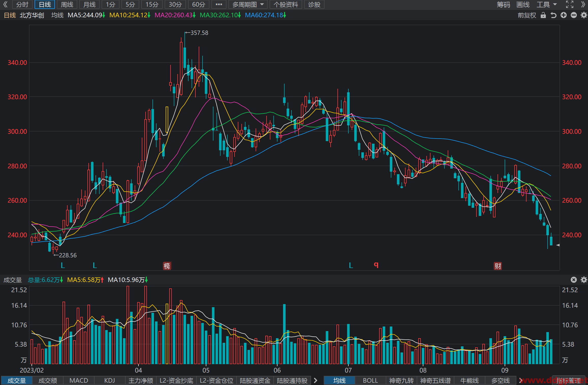Click the undo arrow icon in chart toolbar
The height and width of the screenshot is (385, 588).
coord(553,15)
